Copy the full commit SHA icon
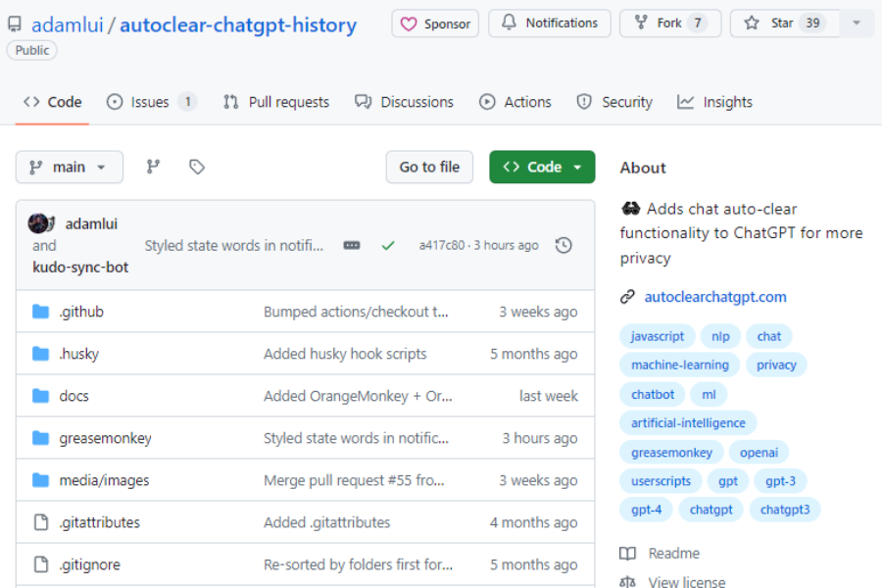882x588 pixels. click(x=352, y=245)
